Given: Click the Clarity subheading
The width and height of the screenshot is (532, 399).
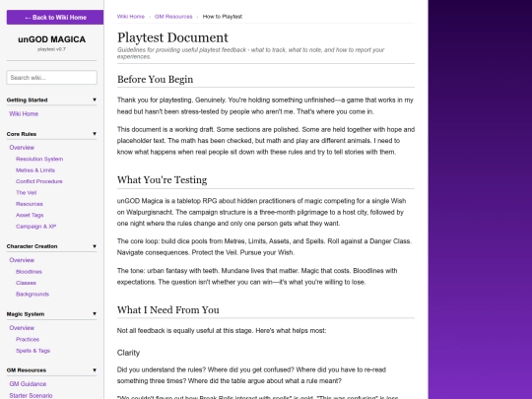Looking at the screenshot, I should click(128, 353).
